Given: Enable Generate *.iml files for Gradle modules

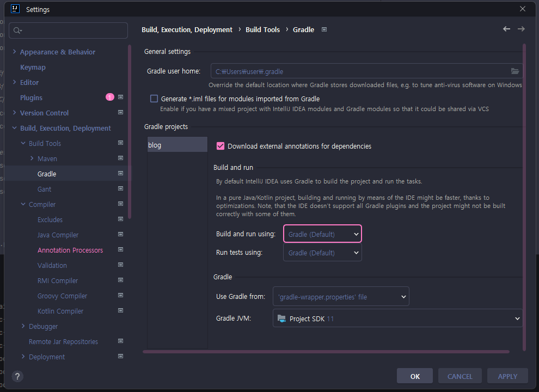Looking at the screenshot, I should [154, 99].
